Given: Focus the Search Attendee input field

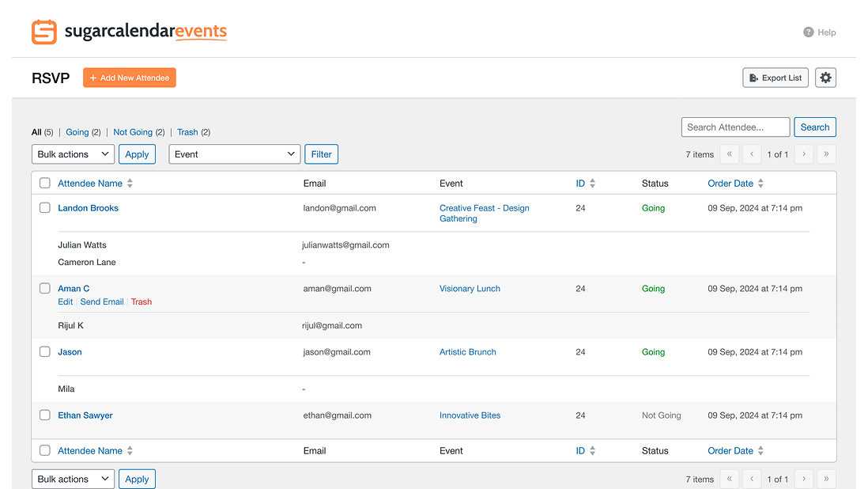Looking at the screenshot, I should (x=735, y=127).
